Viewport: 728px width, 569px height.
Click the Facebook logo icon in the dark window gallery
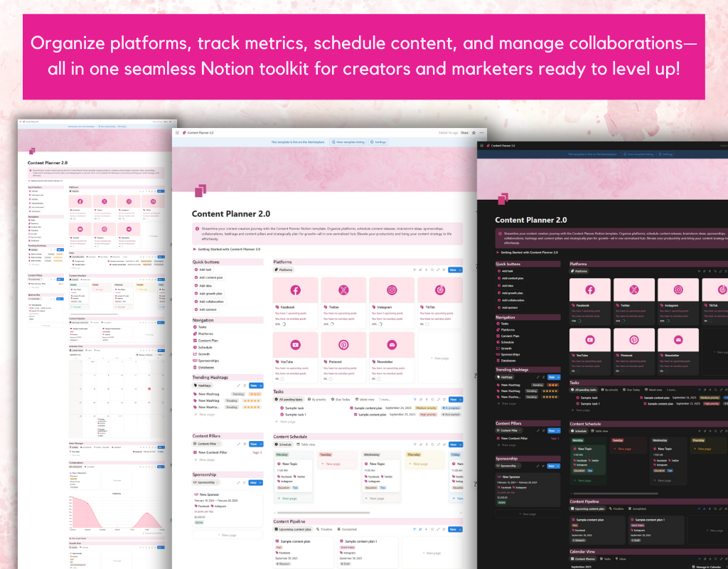pos(589,290)
